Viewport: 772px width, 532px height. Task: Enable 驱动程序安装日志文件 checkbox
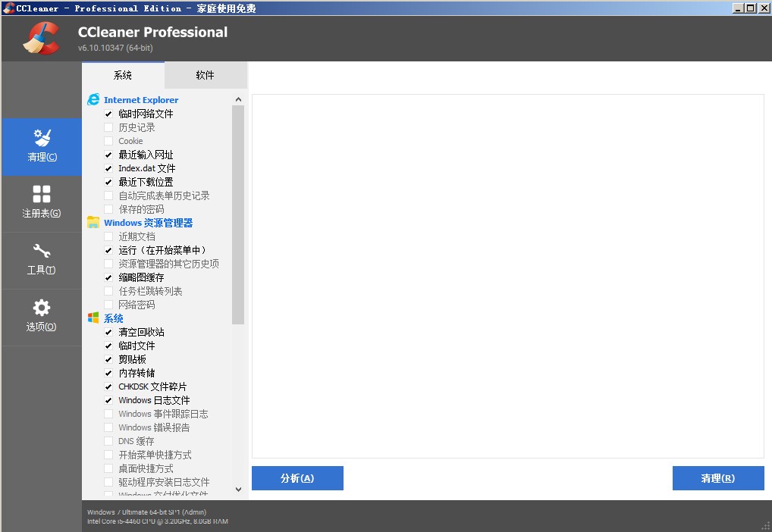(x=108, y=482)
